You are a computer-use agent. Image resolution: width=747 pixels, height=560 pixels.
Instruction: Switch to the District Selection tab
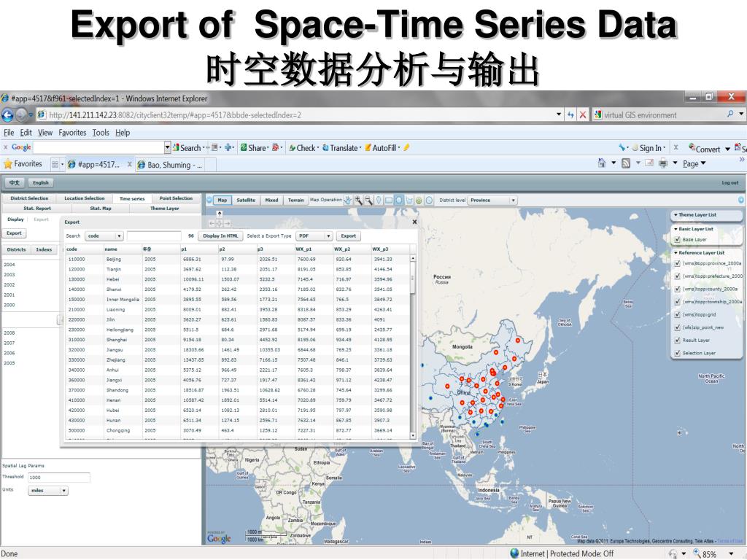[29, 198]
